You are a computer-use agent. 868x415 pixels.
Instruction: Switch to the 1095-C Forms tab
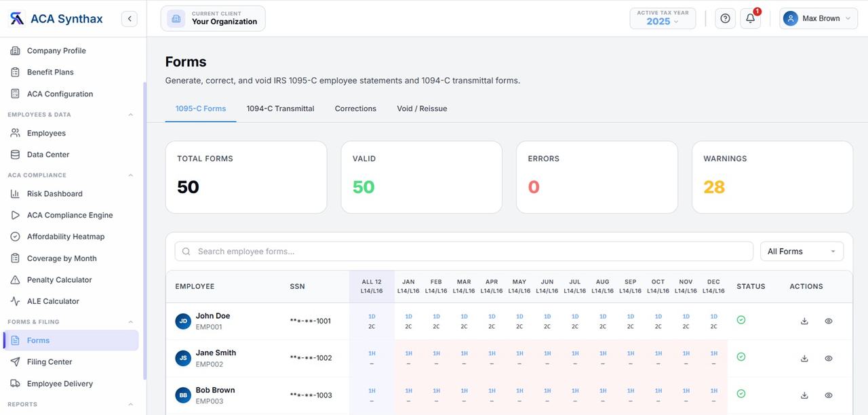tap(201, 108)
